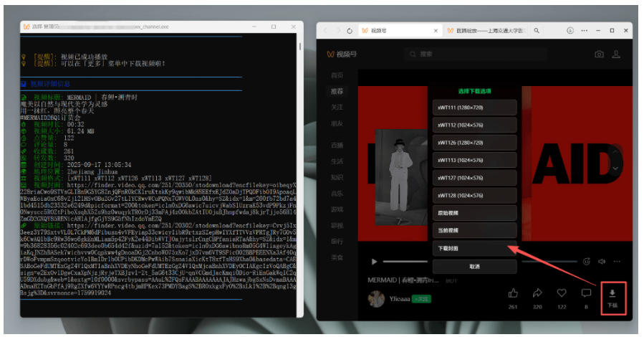Screen dimensions: 644x337
Task: Open the user profile icon
Action: (616, 54)
